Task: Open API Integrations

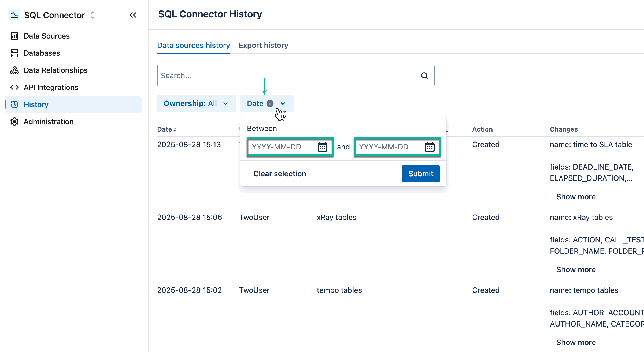Action: (x=51, y=87)
